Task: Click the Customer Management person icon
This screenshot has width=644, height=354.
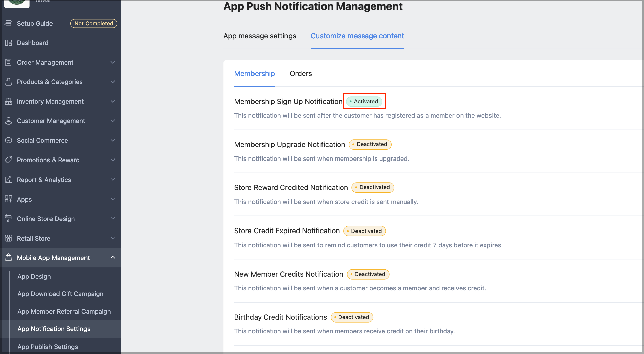Action: (9, 121)
